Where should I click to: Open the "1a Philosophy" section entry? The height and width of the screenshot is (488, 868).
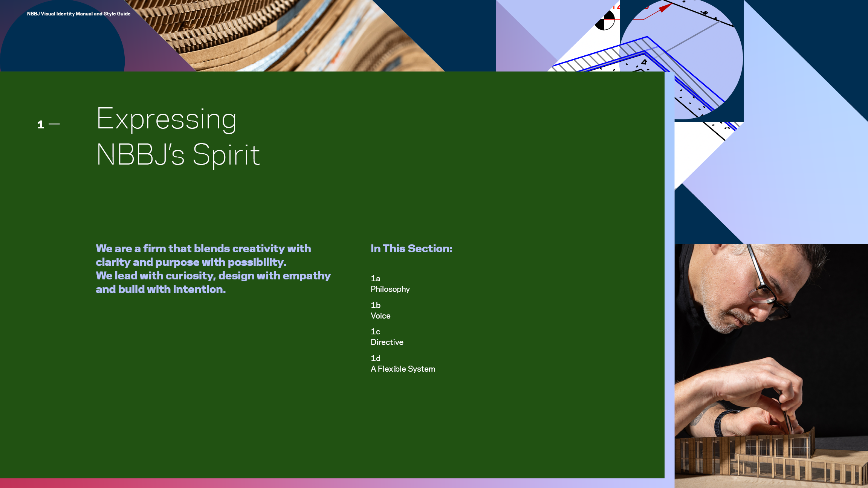pyautogui.click(x=390, y=284)
